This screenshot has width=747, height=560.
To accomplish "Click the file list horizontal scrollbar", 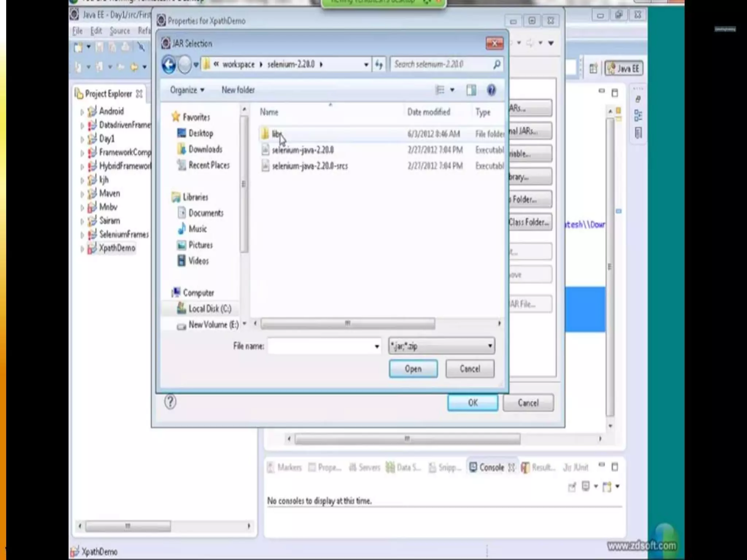I will [x=347, y=323].
